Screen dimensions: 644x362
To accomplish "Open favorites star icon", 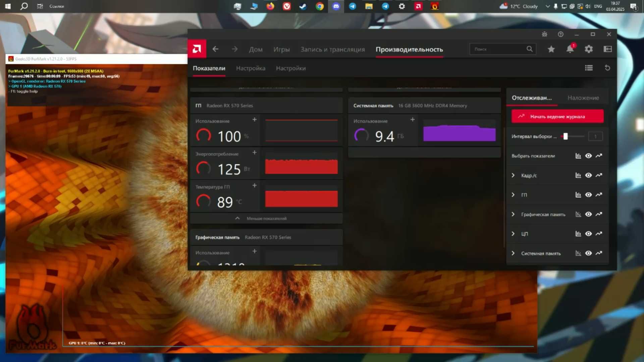I will (551, 49).
